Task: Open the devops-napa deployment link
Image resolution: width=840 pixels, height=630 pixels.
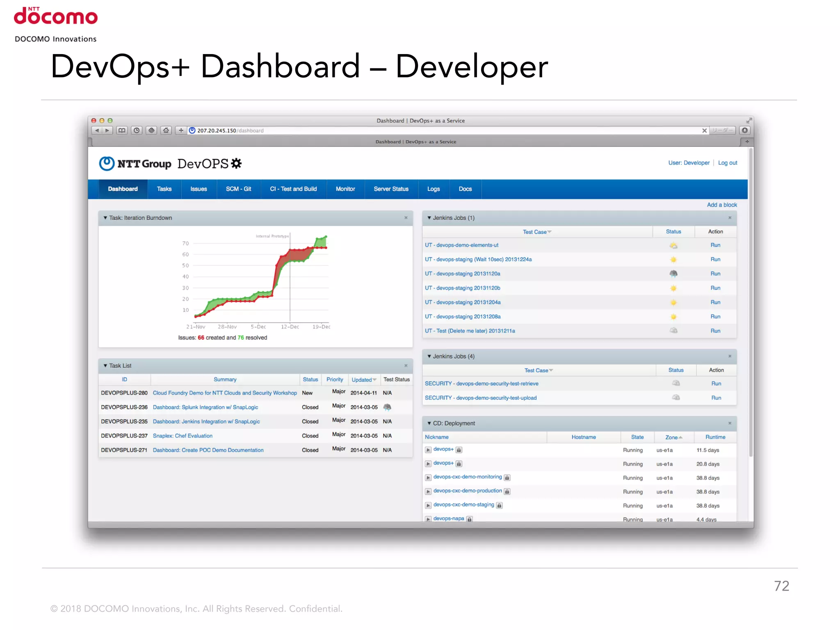Action: [x=449, y=518]
